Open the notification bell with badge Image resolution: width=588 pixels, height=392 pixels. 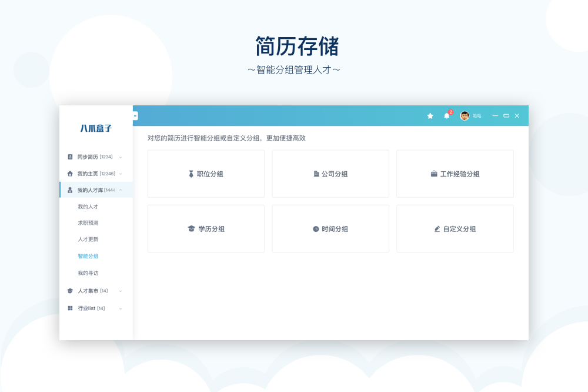coord(446,116)
